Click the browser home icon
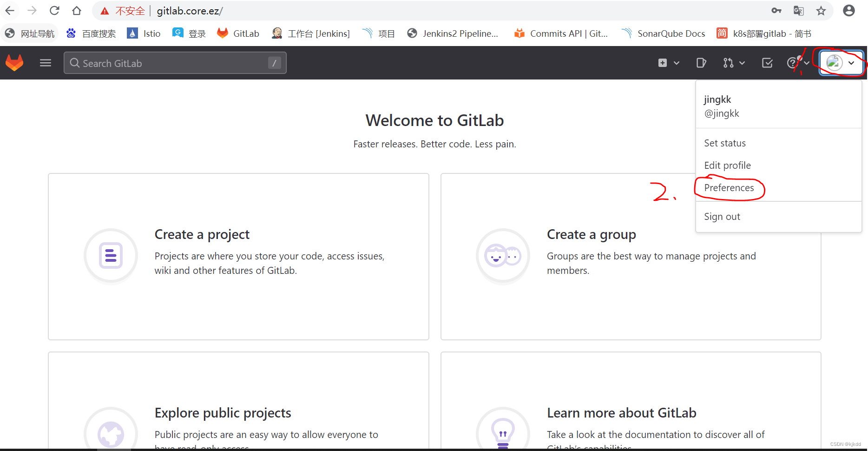Screen dimensions: 868x451 click(x=77, y=11)
